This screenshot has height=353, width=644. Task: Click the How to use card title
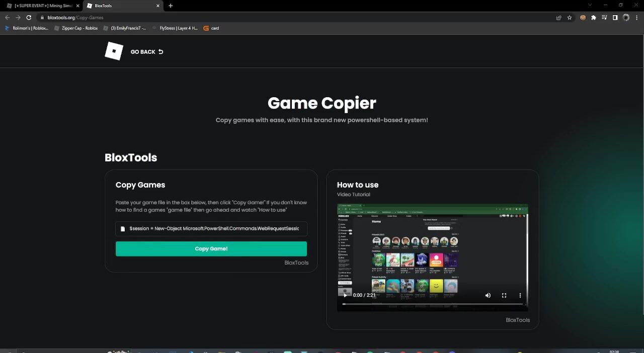pyautogui.click(x=358, y=185)
